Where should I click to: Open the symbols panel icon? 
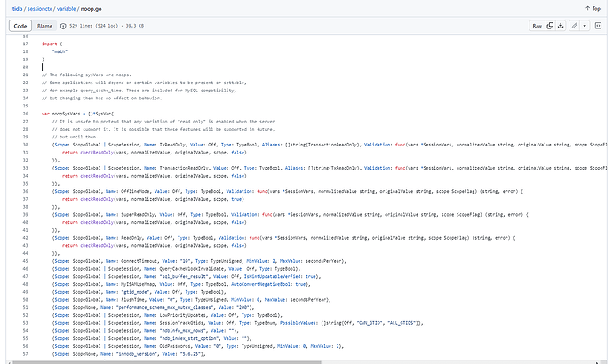click(x=598, y=26)
